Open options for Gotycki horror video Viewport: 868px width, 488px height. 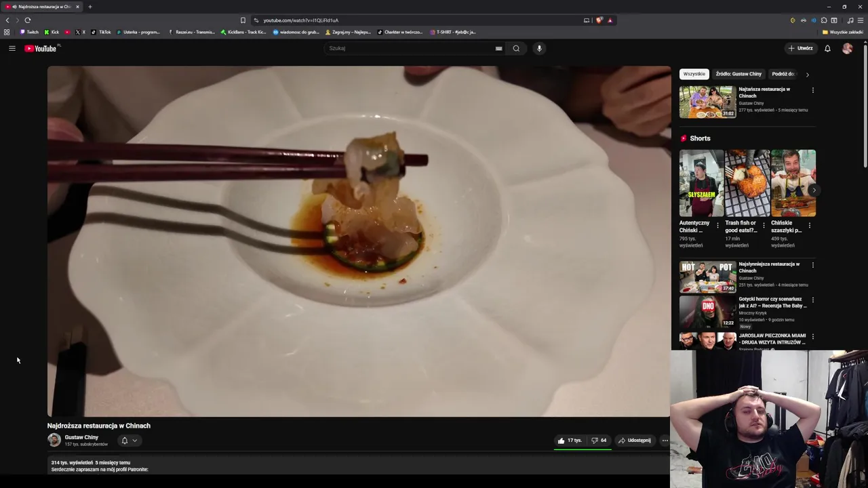(812, 300)
